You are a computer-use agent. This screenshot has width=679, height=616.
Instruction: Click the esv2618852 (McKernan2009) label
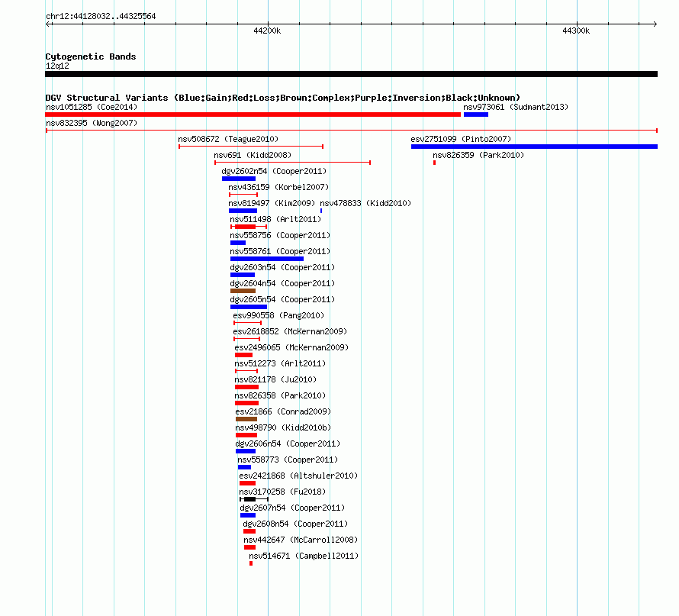[290, 331]
